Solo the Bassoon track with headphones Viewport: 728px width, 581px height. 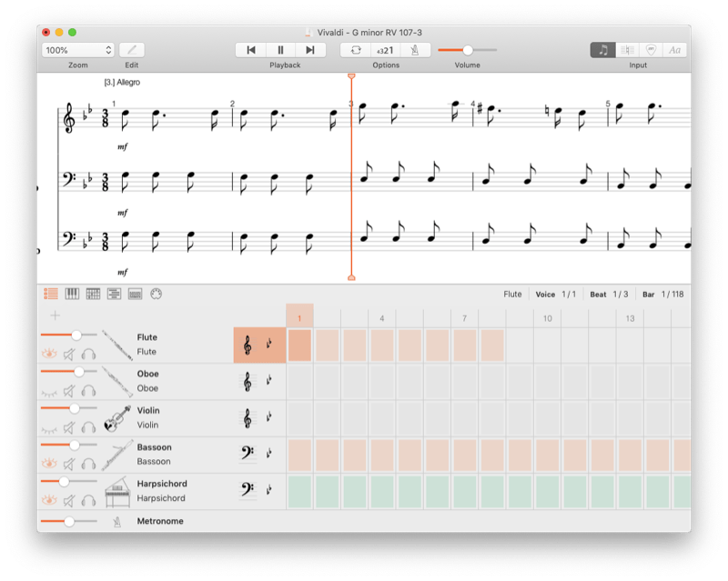tap(88, 464)
